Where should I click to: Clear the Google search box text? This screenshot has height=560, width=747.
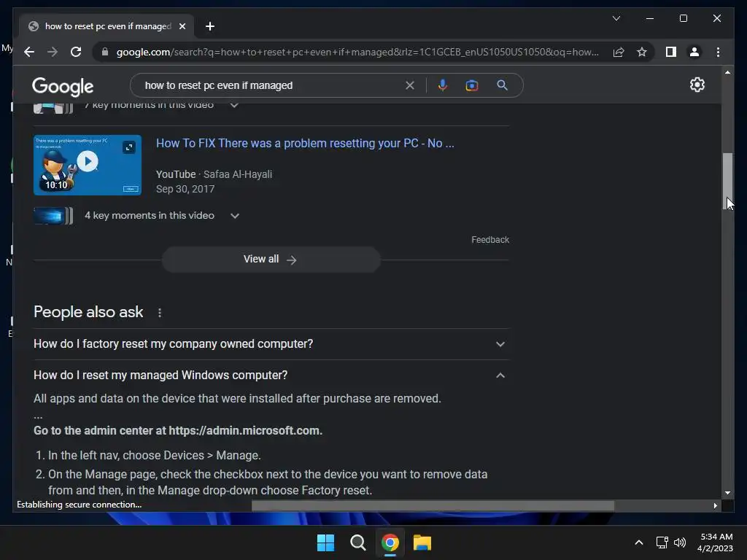(x=410, y=85)
